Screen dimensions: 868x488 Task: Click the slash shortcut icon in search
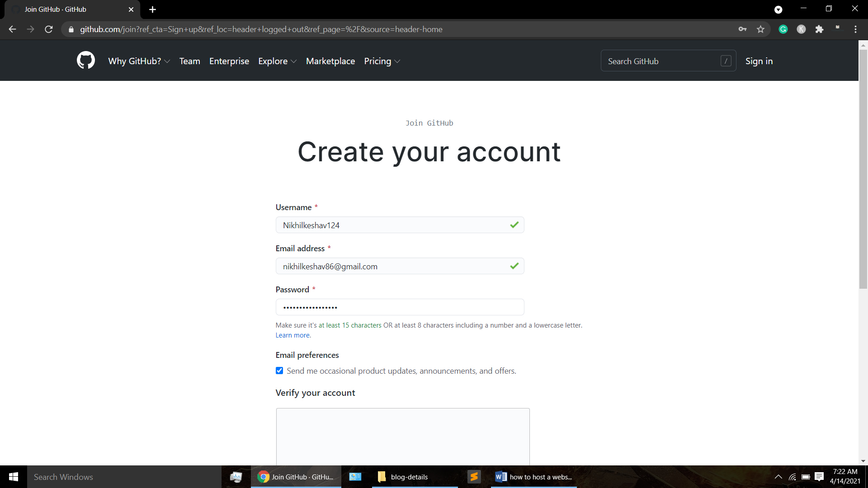click(x=726, y=61)
